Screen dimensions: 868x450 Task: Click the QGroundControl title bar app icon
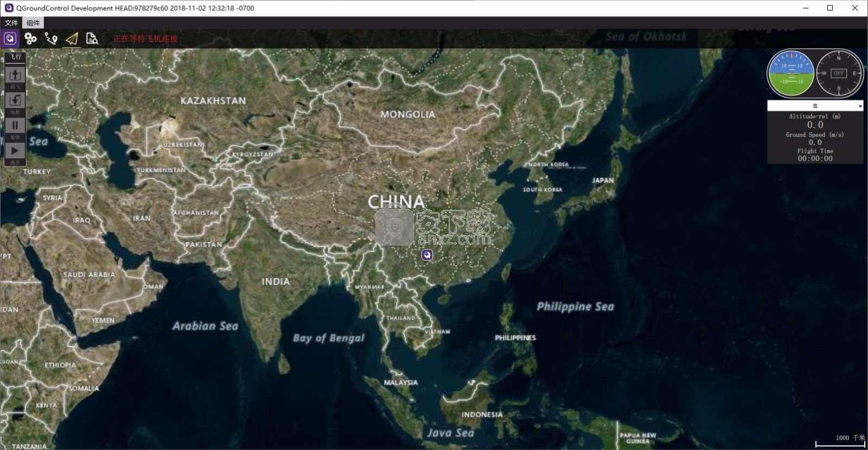pyautogui.click(x=9, y=8)
